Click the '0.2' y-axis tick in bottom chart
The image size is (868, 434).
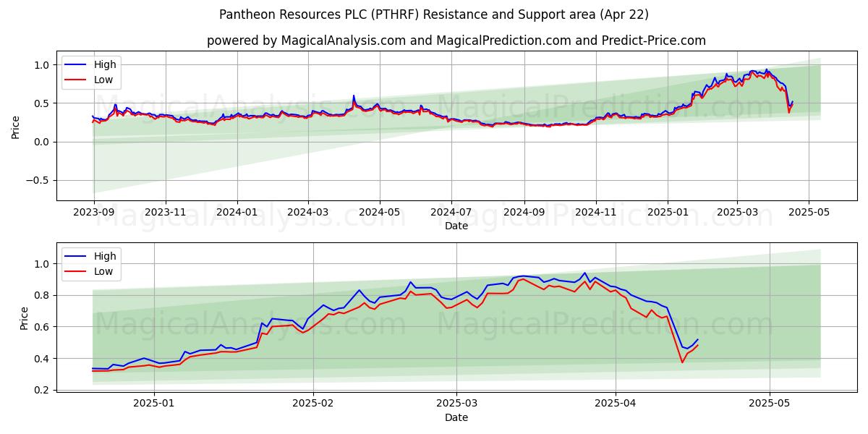click(43, 390)
